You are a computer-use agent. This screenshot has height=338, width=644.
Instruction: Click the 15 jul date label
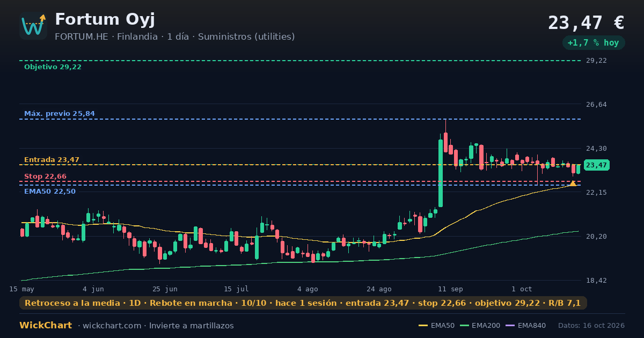tap(236, 289)
